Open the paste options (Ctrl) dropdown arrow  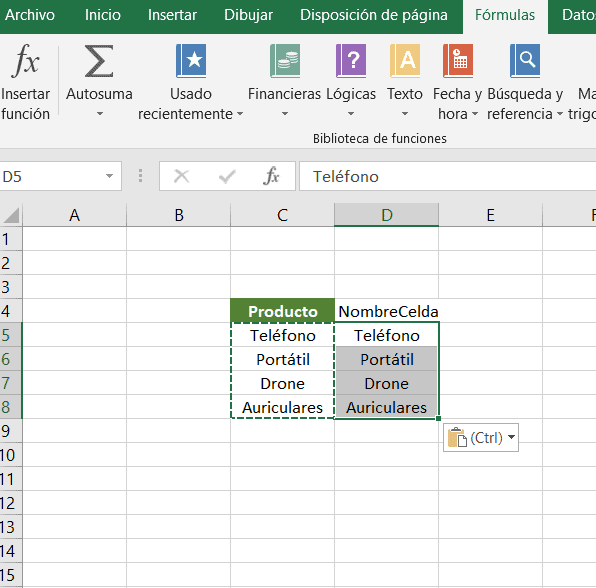(x=512, y=437)
